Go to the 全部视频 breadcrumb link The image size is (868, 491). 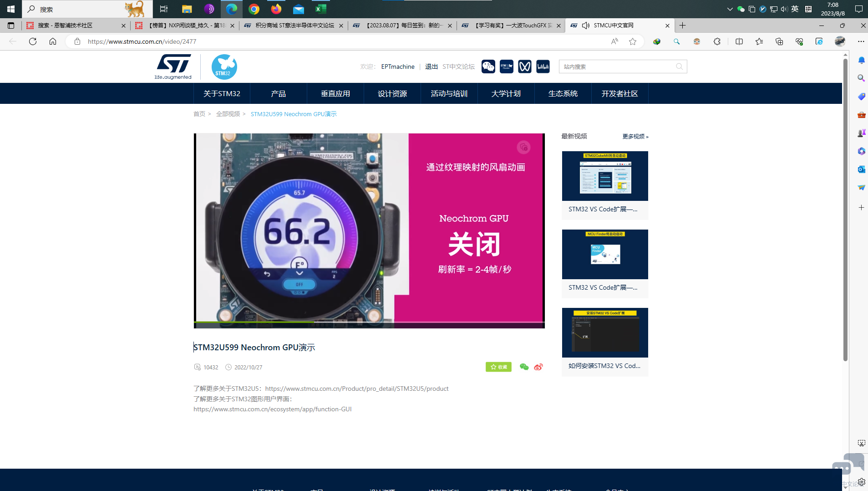228,114
